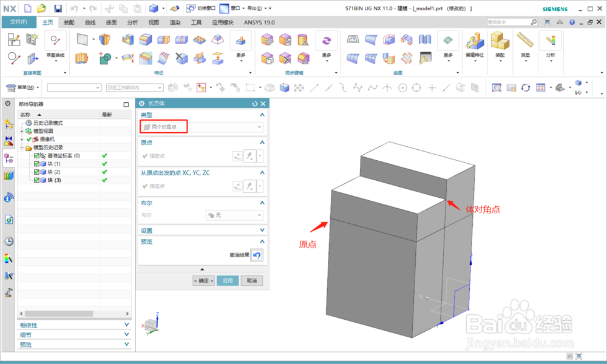Open the History clock sidebar icon
607x364 pixels.
pos(8,241)
